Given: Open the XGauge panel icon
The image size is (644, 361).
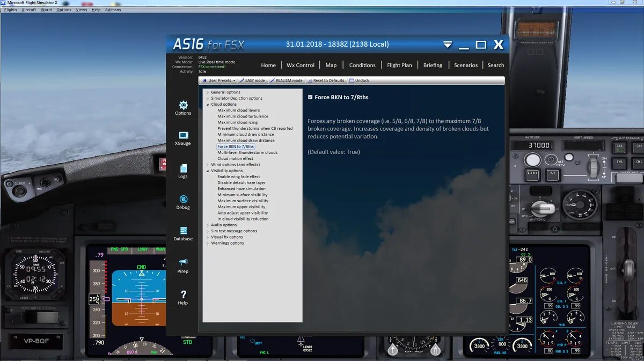Looking at the screenshot, I should pyautogui.click(x=183, y=138).
